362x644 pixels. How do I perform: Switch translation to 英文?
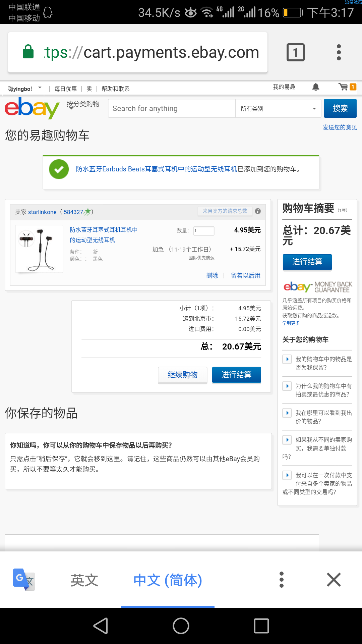[x=84, y=580]
